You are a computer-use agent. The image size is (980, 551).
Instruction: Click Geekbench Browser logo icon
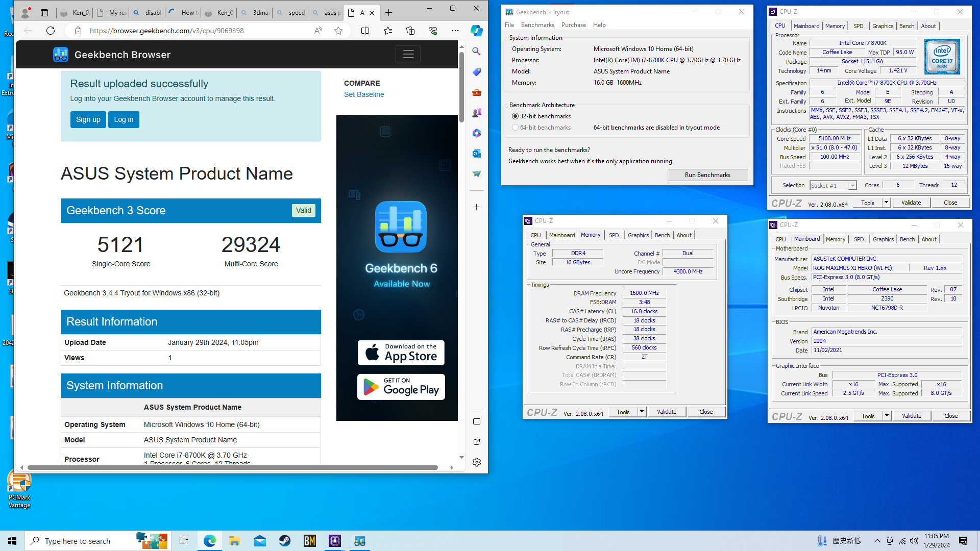[61, 55]
